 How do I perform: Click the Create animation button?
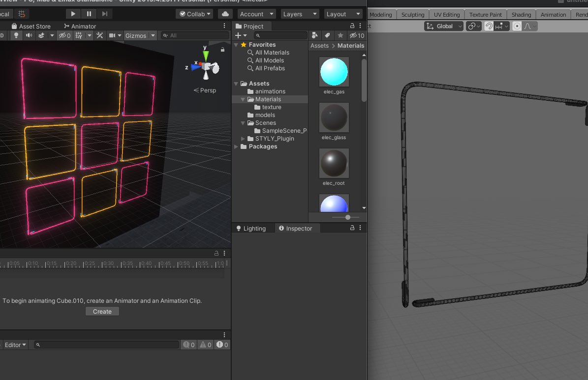[x=102, y=311]
